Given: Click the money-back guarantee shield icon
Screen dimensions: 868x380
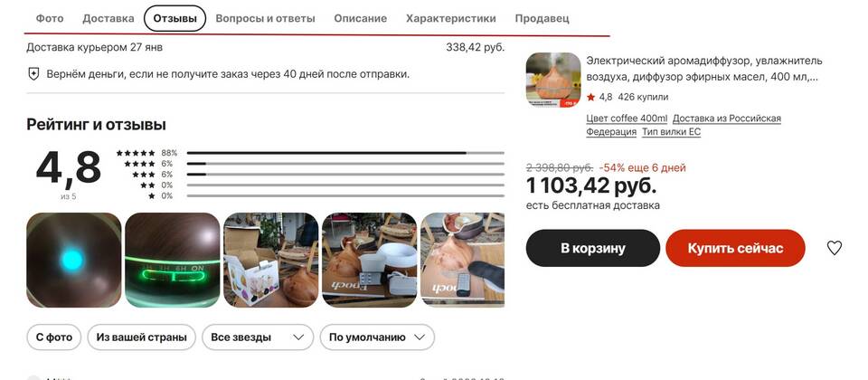Looking at the screenshot, I should [x=33, y=73].
